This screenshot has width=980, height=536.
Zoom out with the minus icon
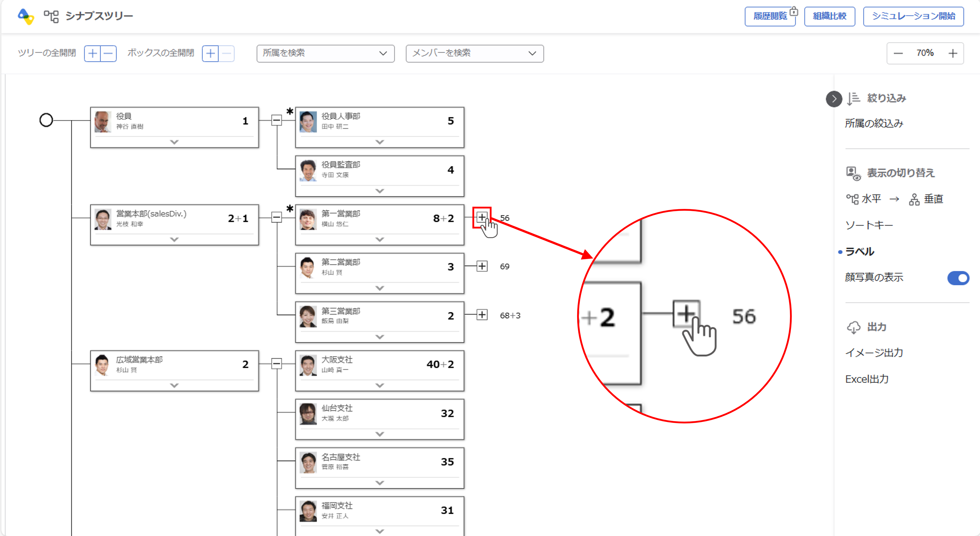click(x=898, y=53)
